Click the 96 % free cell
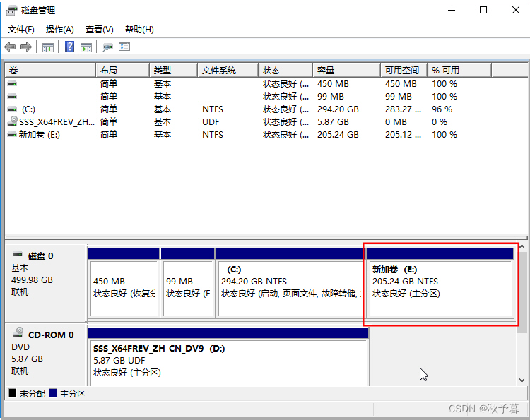This screenshot has height=420, width=530. pos(442,109)
